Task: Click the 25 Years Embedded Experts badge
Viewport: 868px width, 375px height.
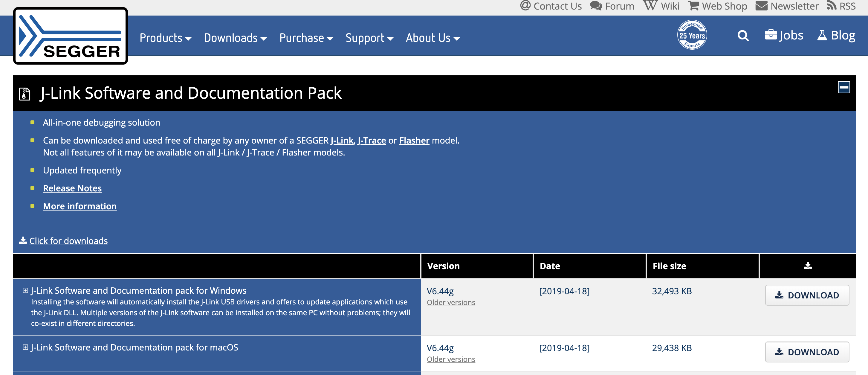Action: (692, 35)
